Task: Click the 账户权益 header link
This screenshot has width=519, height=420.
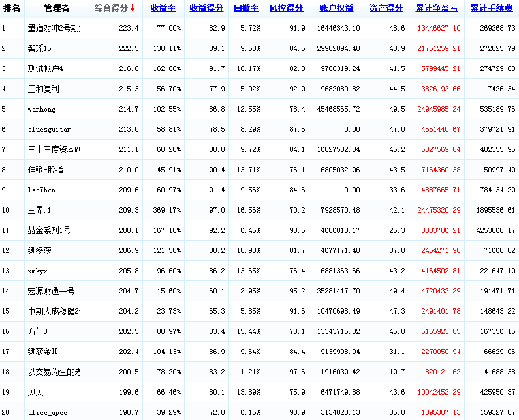Action: tap(336, 8)
